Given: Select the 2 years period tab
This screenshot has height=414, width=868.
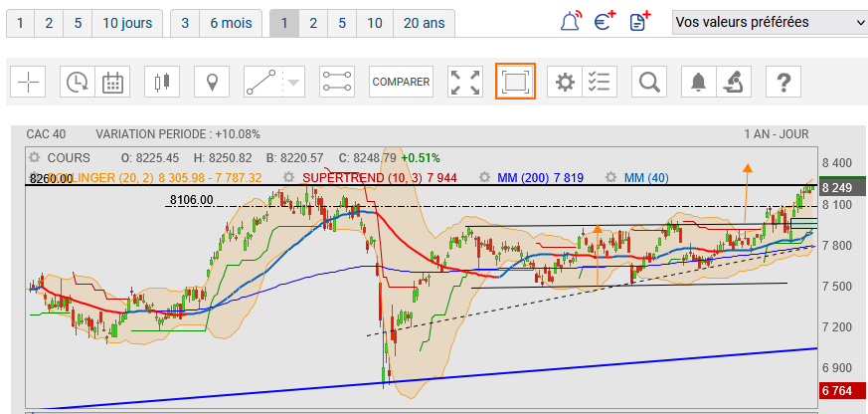Looking at the screenshot, I should [x=313, y=23].
